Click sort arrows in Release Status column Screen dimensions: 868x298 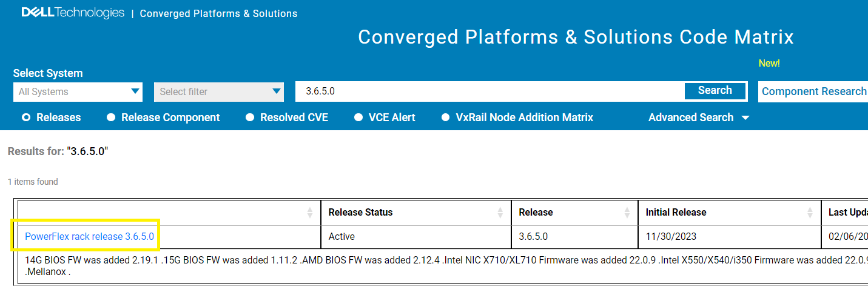(500, 213)
